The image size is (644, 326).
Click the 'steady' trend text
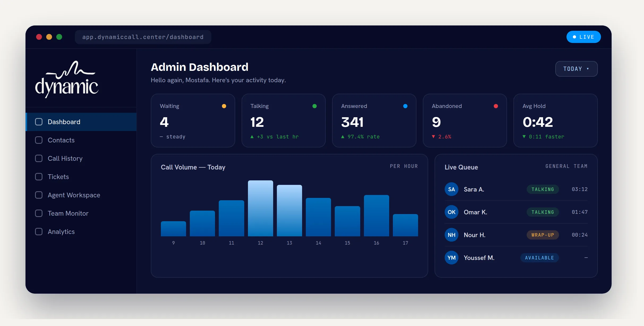tap(176, 137)
